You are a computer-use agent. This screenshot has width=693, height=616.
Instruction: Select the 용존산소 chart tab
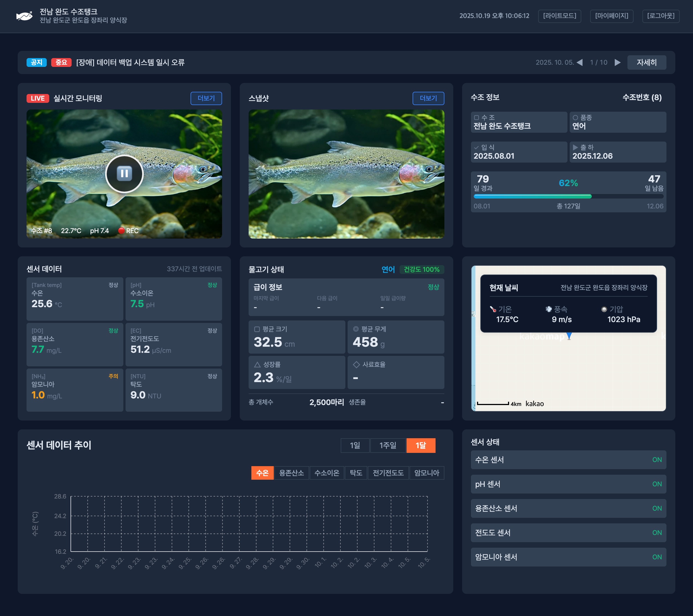[x=291, y=473]
